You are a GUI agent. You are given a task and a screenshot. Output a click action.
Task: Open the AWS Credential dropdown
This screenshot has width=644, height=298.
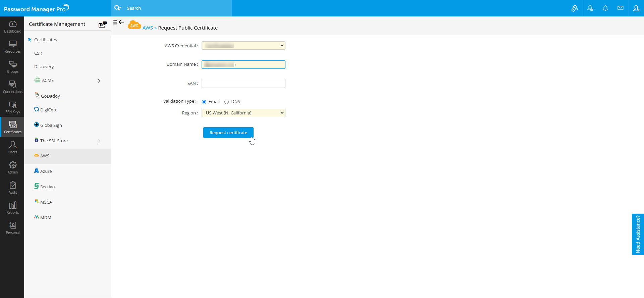[x=244, y=45]
